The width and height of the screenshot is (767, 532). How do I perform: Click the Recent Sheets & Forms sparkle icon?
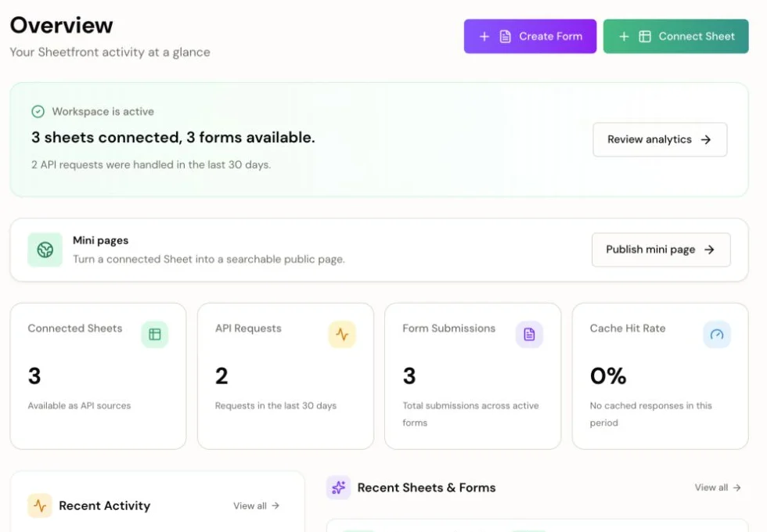tap(338, 487)
